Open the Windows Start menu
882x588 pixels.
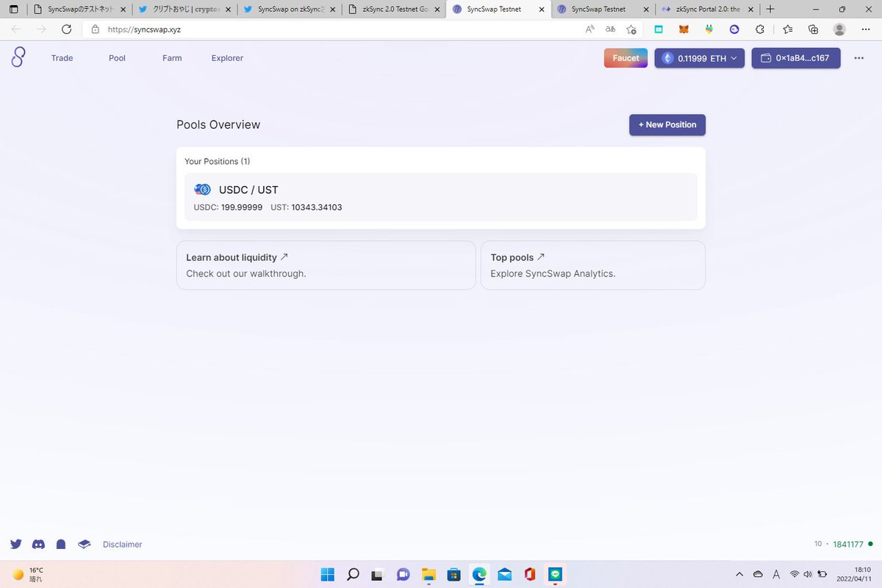pyautogui.click(x=328, y=574)
